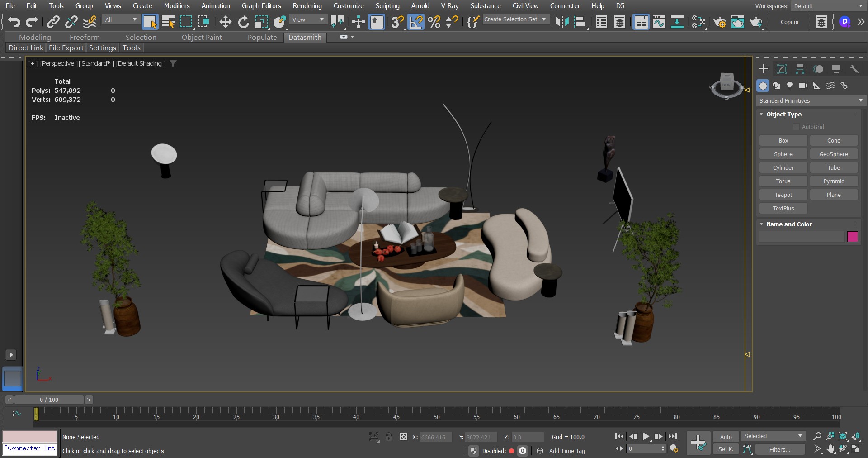
Task: Create a Teapot primitive
Action: click(x=783, y=195)
